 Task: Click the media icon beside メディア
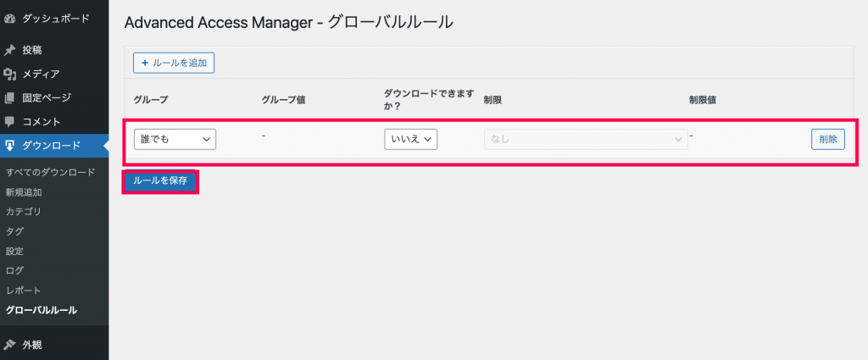(x=8, y=74)
